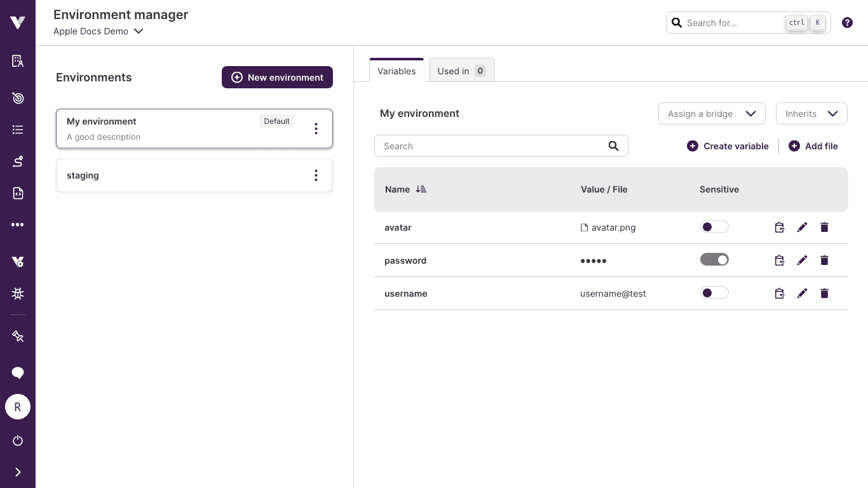Screen dimensions: 868x488
Task: Open the extensions file icon in sidebar
Action: pyautogui.click(x=17, y=193)
